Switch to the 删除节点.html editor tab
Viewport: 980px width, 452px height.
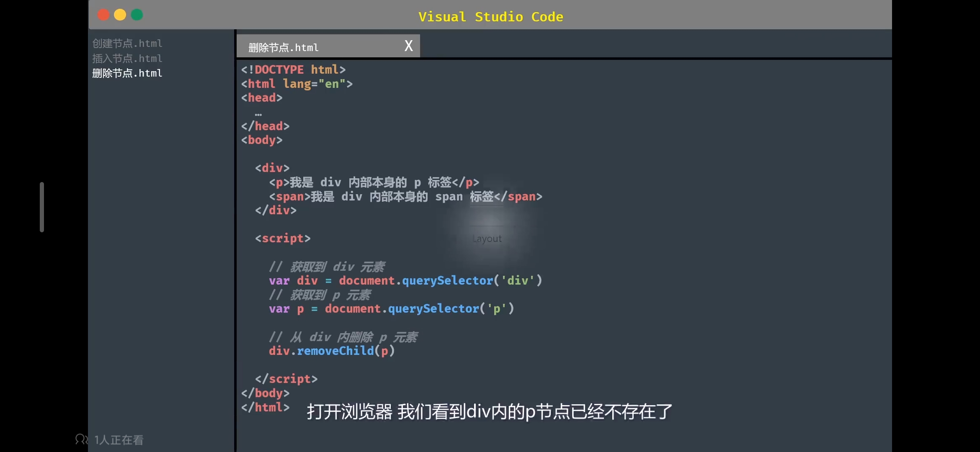[284, 48]
